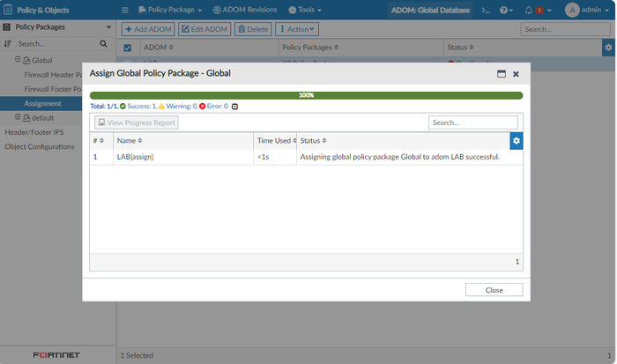Click the Policy & Objects clipboard icon

(7, 10)
